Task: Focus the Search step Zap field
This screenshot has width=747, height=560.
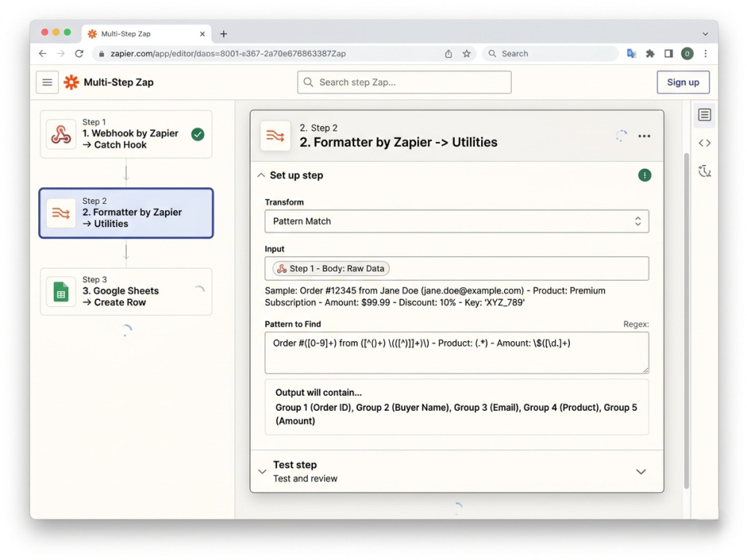Action: (x=404, y=82)
